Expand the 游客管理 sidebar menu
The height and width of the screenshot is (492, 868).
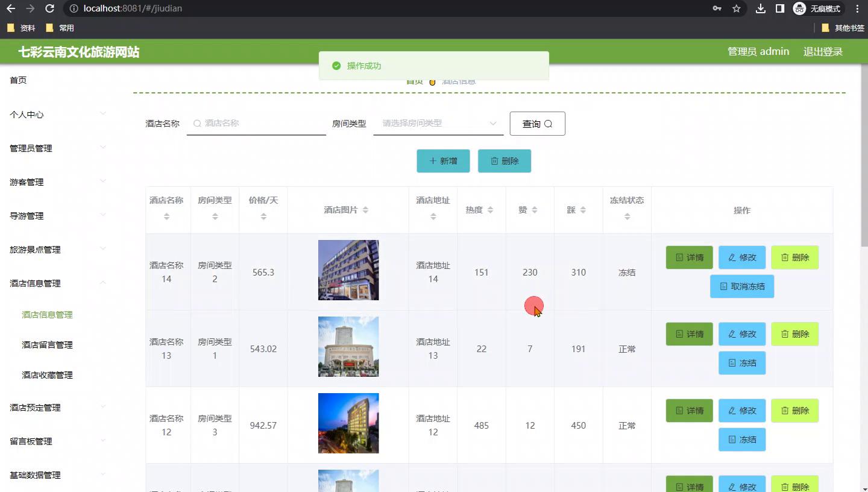[58, 182]
